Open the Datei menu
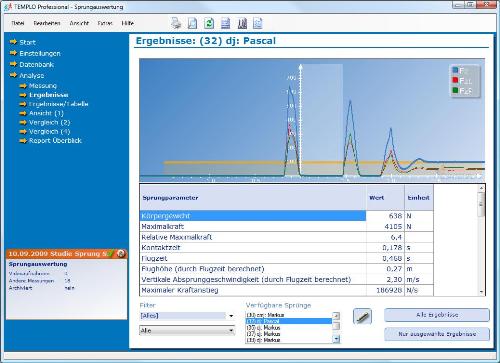The height and width of the screenshot is (363, 500). coord(18,23)
